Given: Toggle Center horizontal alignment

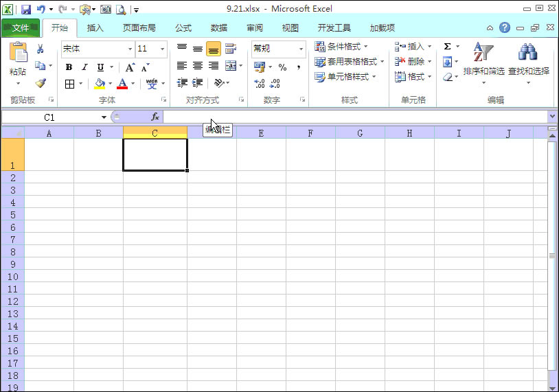Looking at the screenshot, I should click(198, 66).
